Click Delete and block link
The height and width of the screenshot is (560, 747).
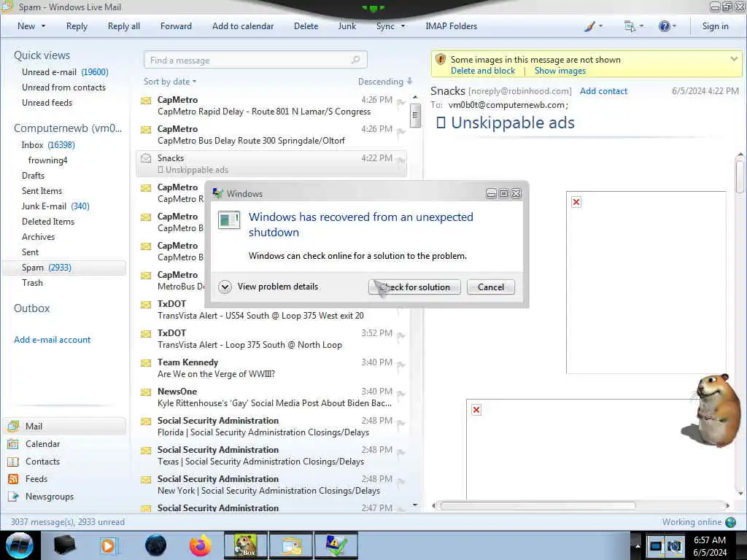(483, 71)
